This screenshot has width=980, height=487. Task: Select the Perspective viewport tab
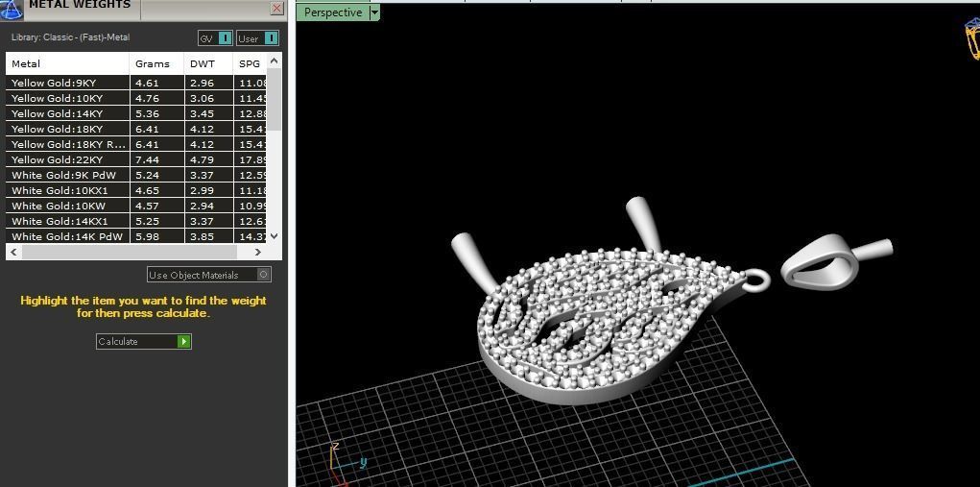tap(332, 12)
